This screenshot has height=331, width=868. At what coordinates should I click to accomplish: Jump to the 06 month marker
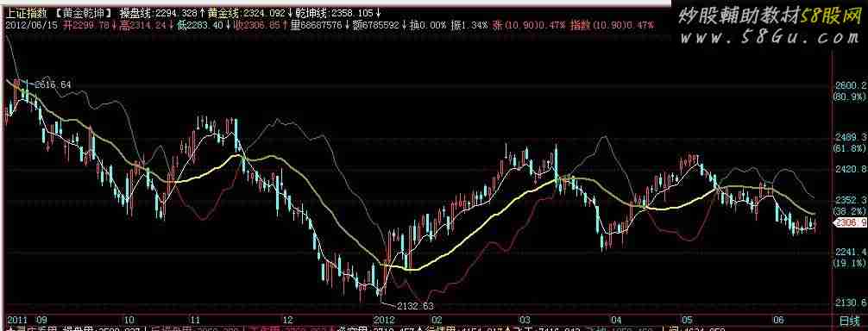779,320
